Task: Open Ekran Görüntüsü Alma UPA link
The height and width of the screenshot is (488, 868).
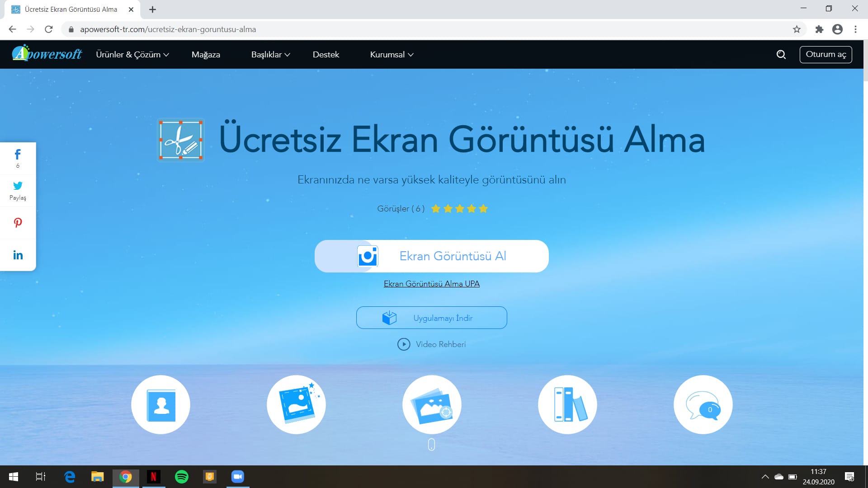Action: point(432,284)
